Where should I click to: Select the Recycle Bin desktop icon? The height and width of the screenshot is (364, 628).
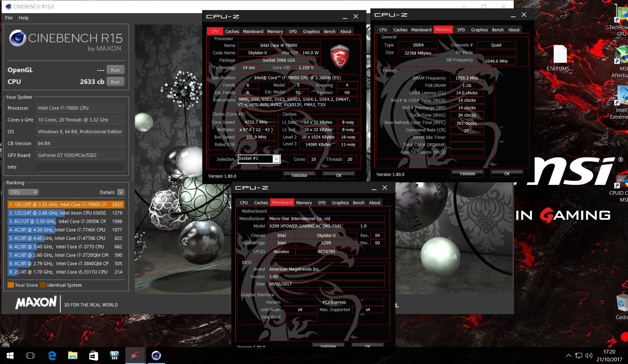[x=622, y=307]
